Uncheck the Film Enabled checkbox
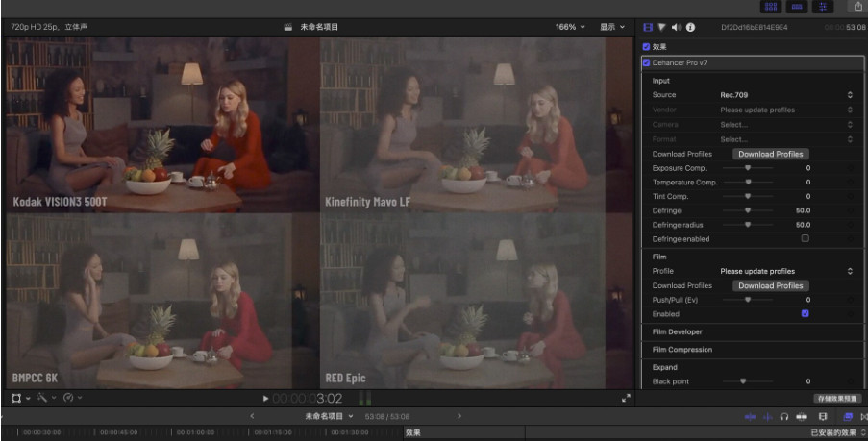The image size is (868, 441). tap(805, 313)
